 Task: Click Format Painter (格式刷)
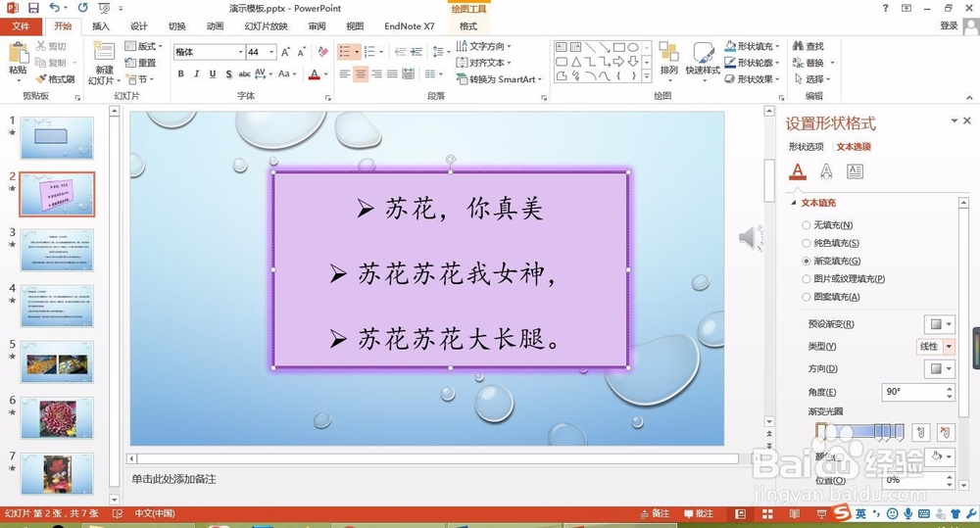point(55,79)
